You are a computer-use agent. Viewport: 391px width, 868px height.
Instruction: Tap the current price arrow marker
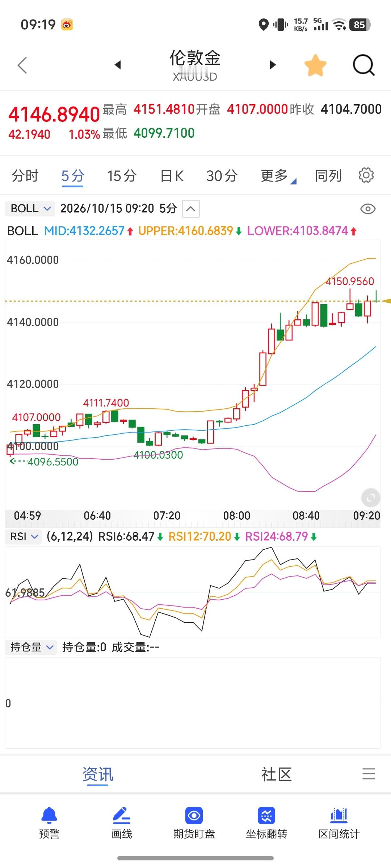point(386,301)
